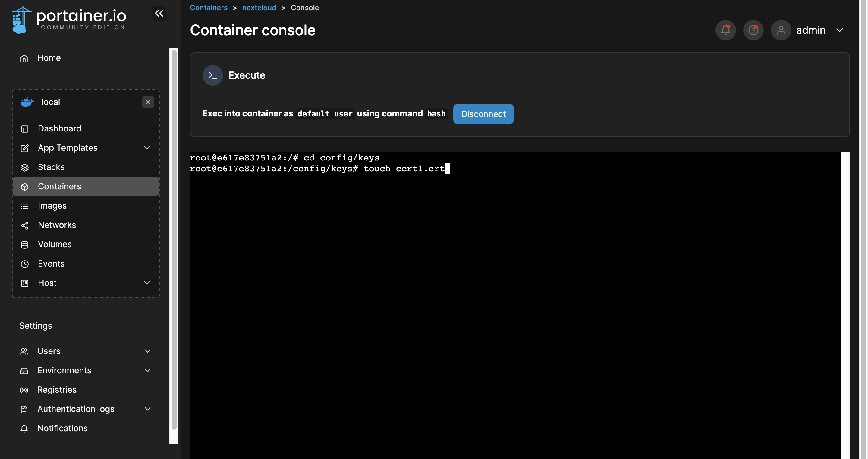Disconnect from the container console
This screenshot has width=868, height=459.
pyautogui.click(x=483, y=114)
